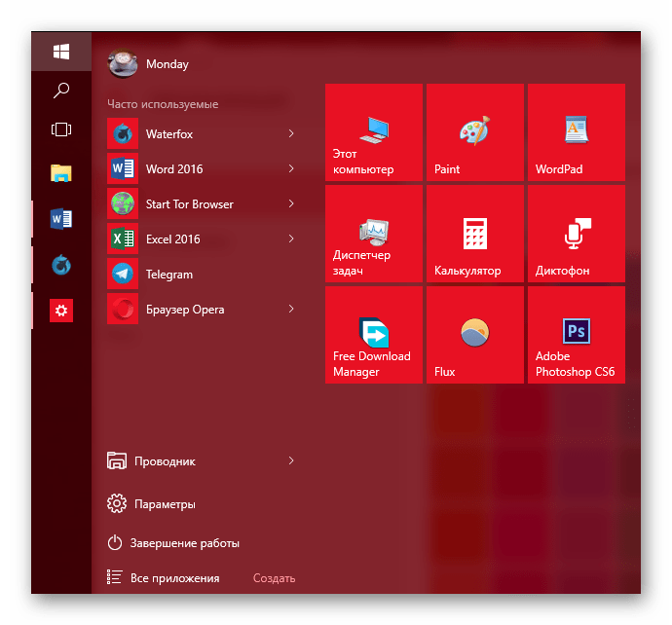Click Завершение работы power option
Viewport: 672px width, 625px height.
(185, 543)
